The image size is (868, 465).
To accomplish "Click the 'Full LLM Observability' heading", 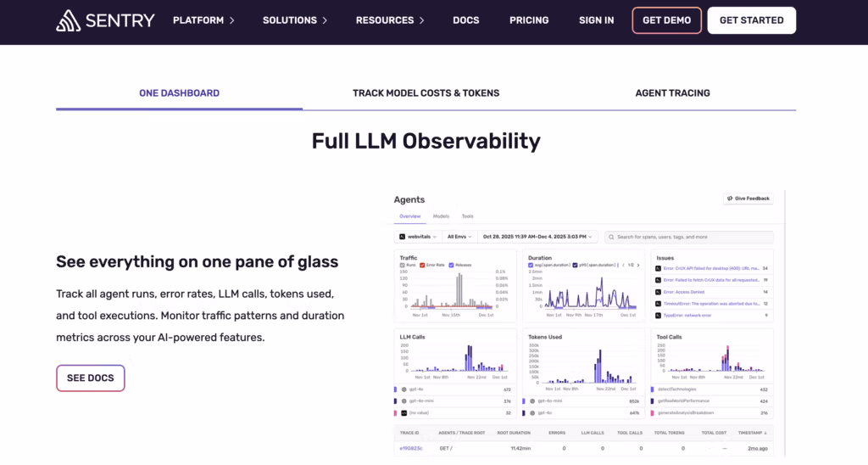I will [x=426, y=141].
